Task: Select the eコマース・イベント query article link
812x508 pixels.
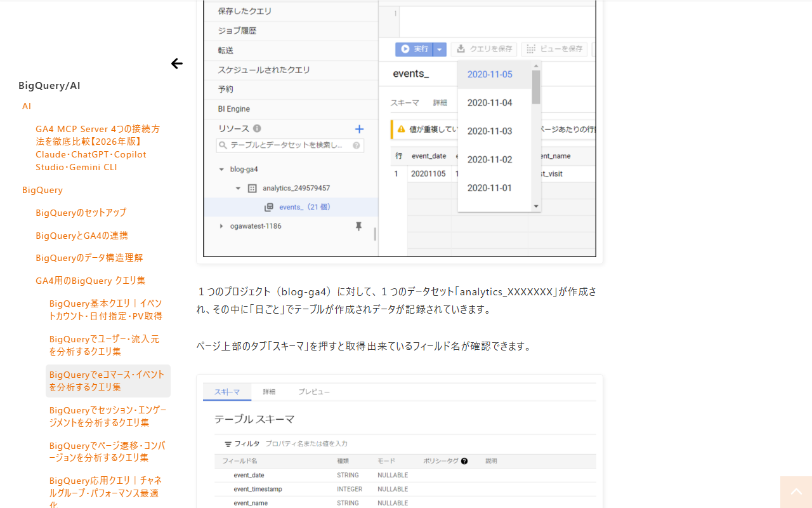Action: click(x=108, y=381)
